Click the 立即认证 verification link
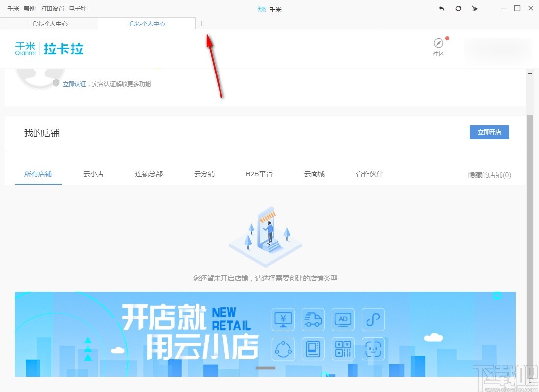This screenshot has height=392, width=539. [x=74, y=84]
